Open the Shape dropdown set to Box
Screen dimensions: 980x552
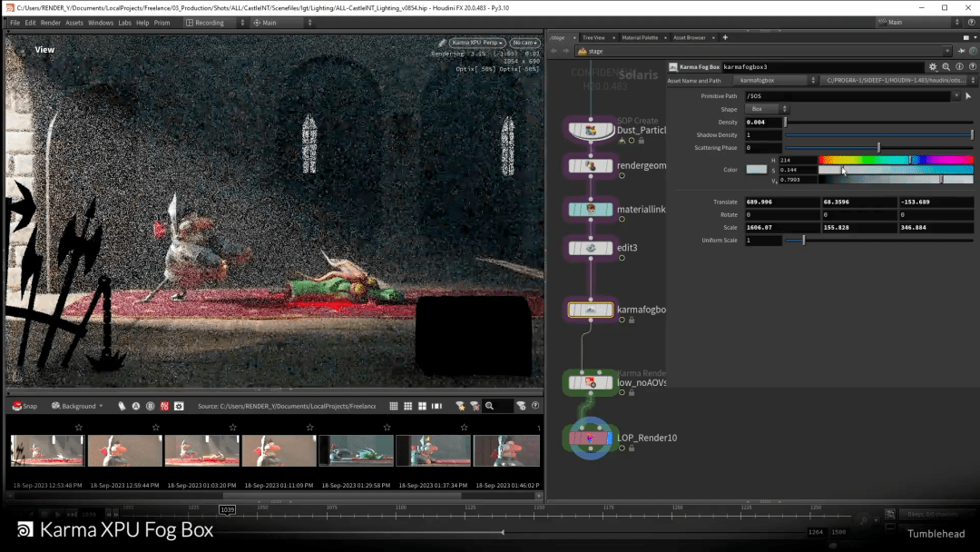click(x=767, y=109)
